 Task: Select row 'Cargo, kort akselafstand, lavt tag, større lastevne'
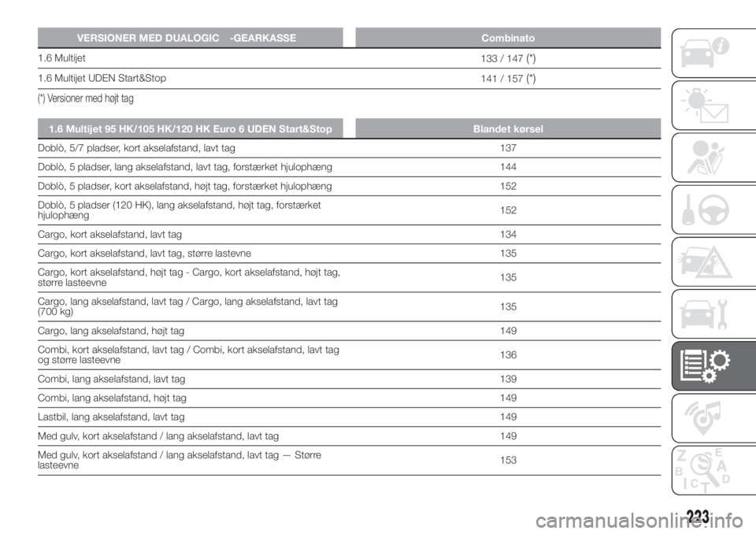pos(349,254)
